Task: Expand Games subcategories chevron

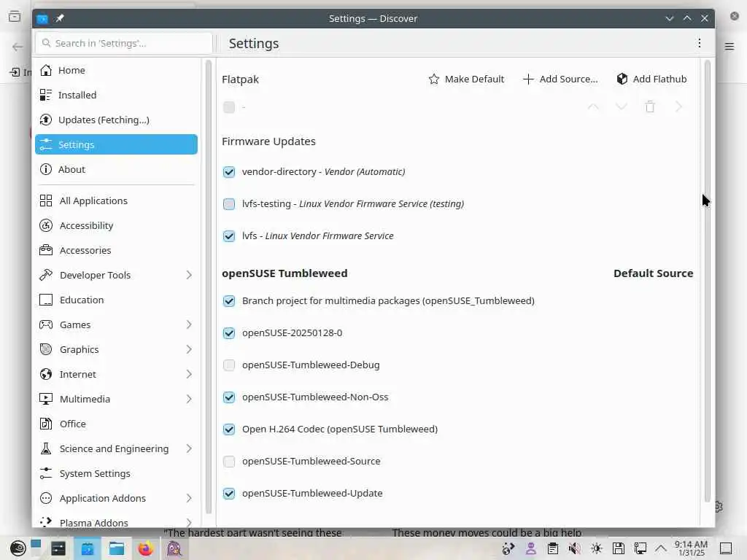Action: 189,324
